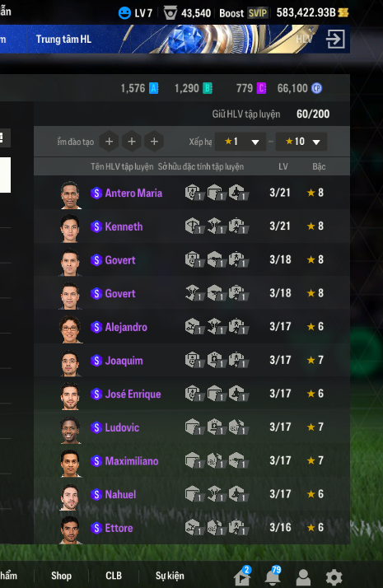Select coach Antero Maria row
This screenshot has height=588, width=383.
coord(192,193)
